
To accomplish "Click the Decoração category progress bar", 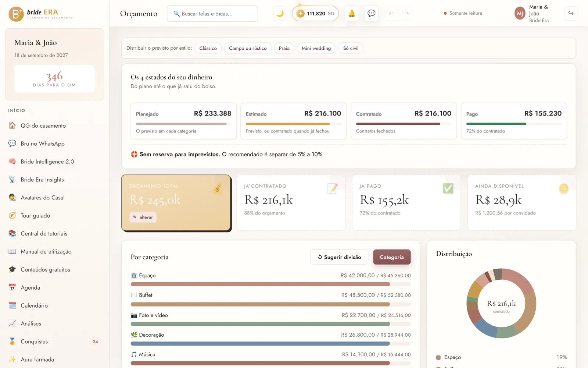I will [270, 344].
